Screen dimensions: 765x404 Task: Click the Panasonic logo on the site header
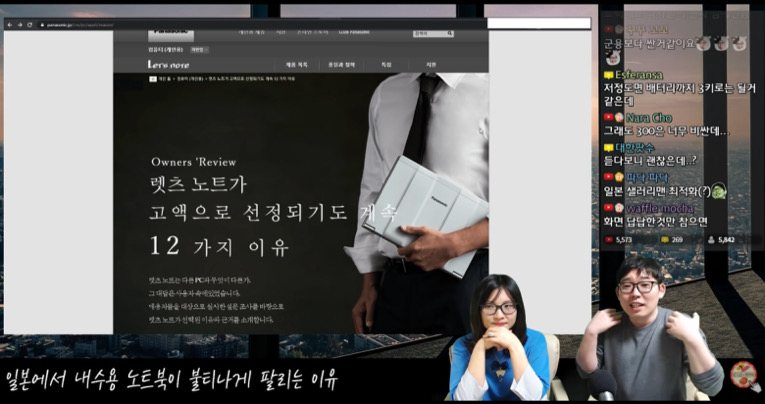click(171, 35)
